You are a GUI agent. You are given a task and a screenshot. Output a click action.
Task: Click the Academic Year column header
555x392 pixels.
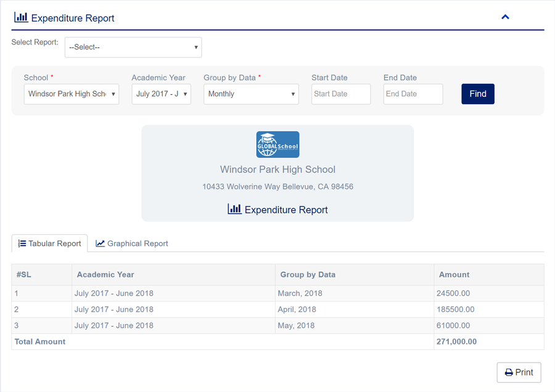pyautogui.click(x=173, y=274)
